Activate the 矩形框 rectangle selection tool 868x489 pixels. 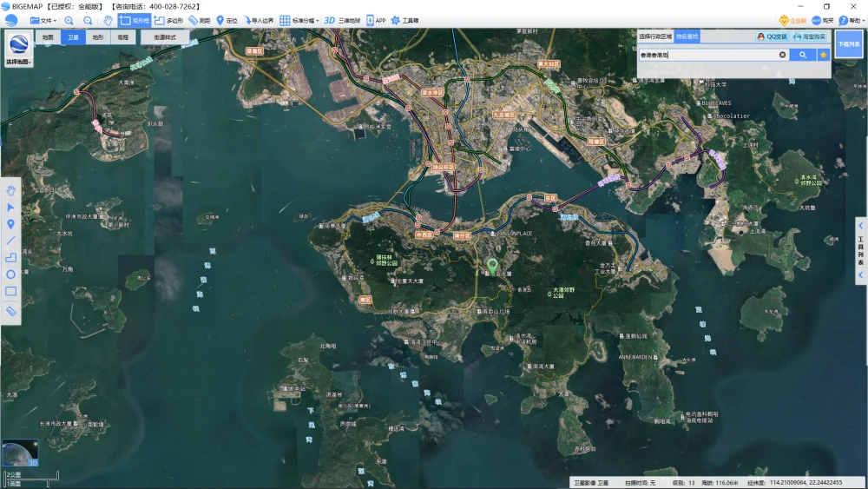[x=135, y=21]
